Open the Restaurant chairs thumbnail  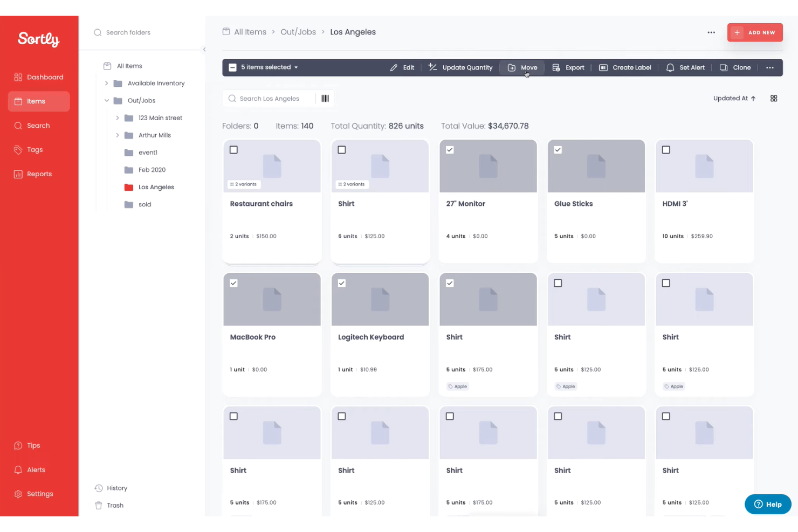pyautogui.click(x=272, y=166)
